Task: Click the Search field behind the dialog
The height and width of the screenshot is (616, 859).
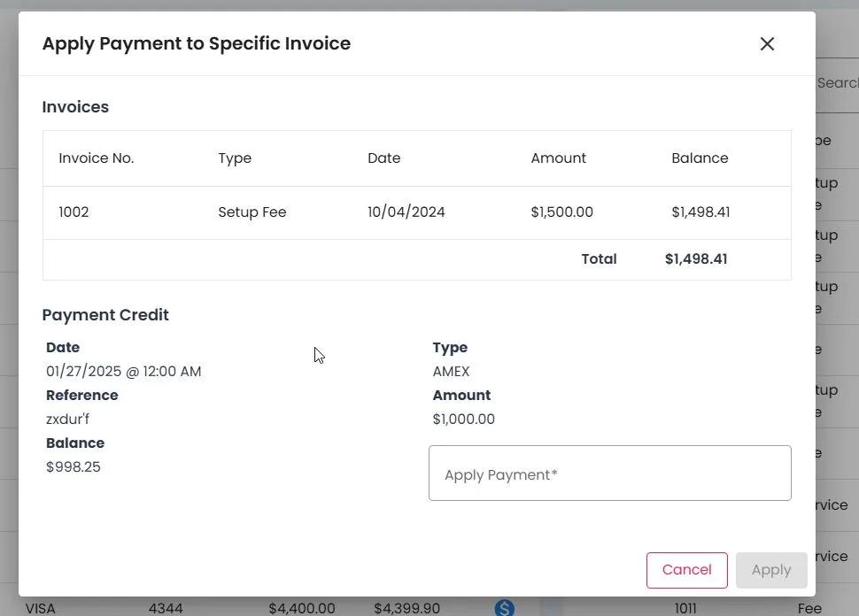Action: point(837,82)
